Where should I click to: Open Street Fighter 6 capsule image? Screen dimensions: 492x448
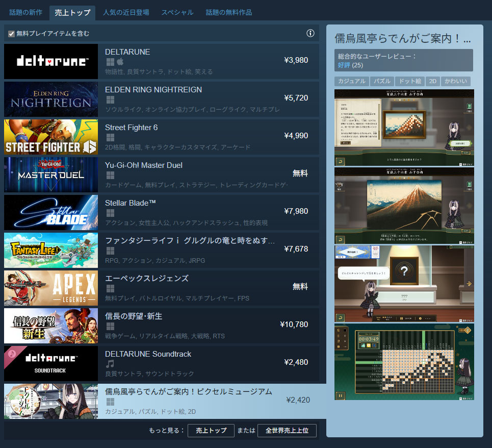point(51,137)
